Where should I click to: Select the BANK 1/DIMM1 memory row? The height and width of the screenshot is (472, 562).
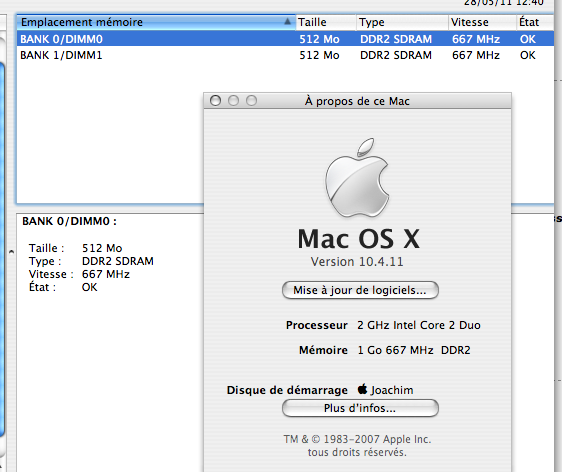point(285,55)
